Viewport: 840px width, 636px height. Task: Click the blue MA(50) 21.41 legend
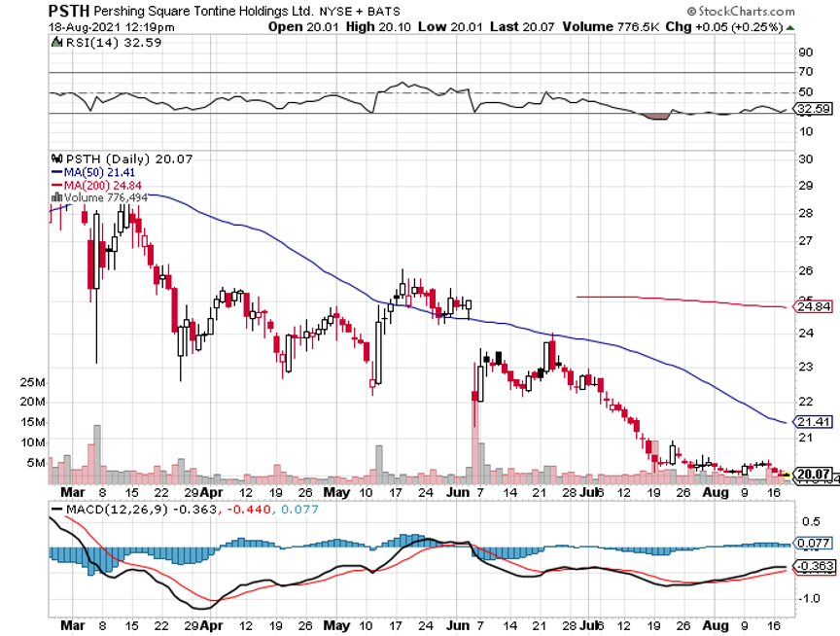point(93,172)
